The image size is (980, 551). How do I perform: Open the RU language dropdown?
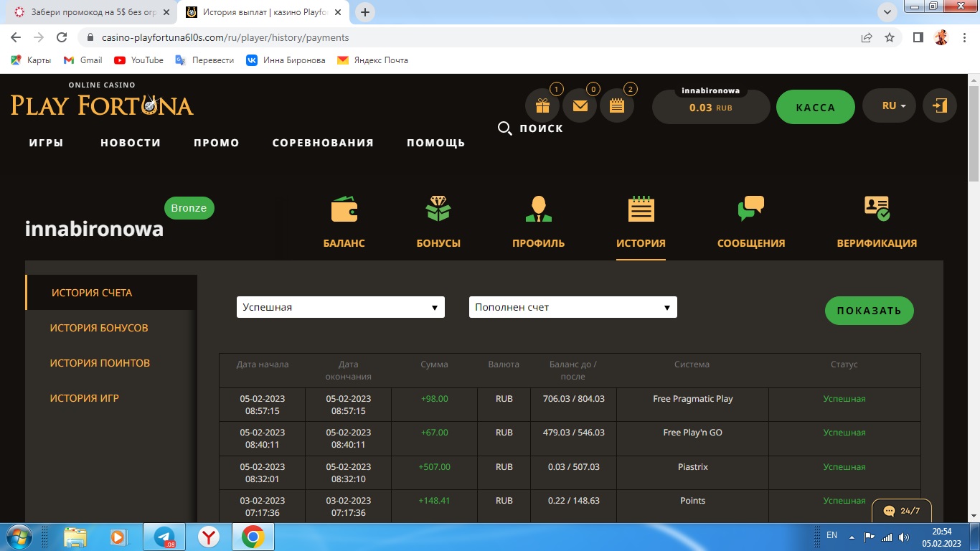(889, 105)
